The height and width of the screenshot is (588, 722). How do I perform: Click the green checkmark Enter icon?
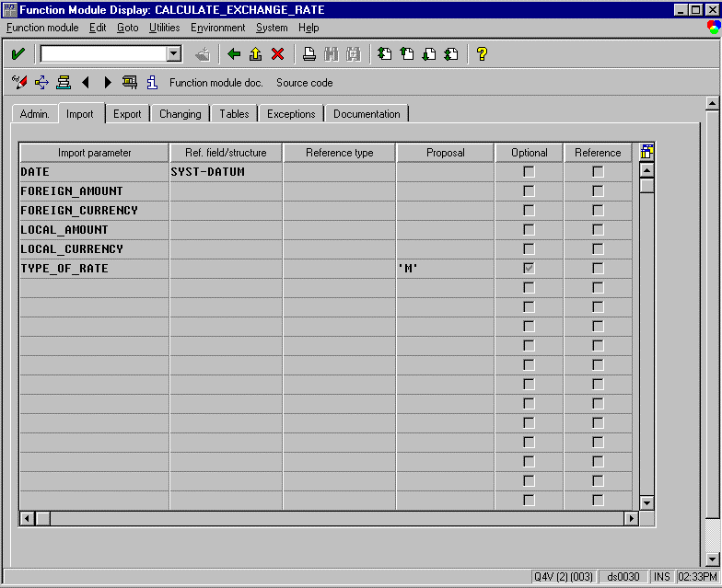pyautogui.click(x=17, y=54)
